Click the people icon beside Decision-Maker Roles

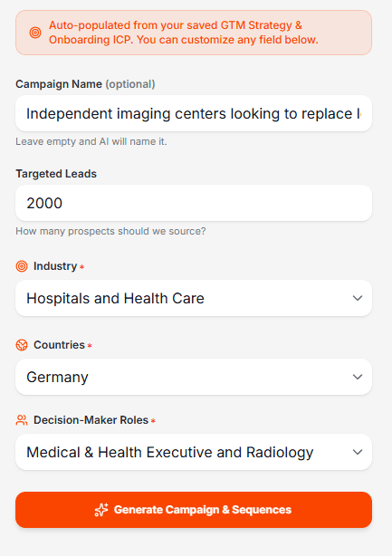(x=22, y=420)
